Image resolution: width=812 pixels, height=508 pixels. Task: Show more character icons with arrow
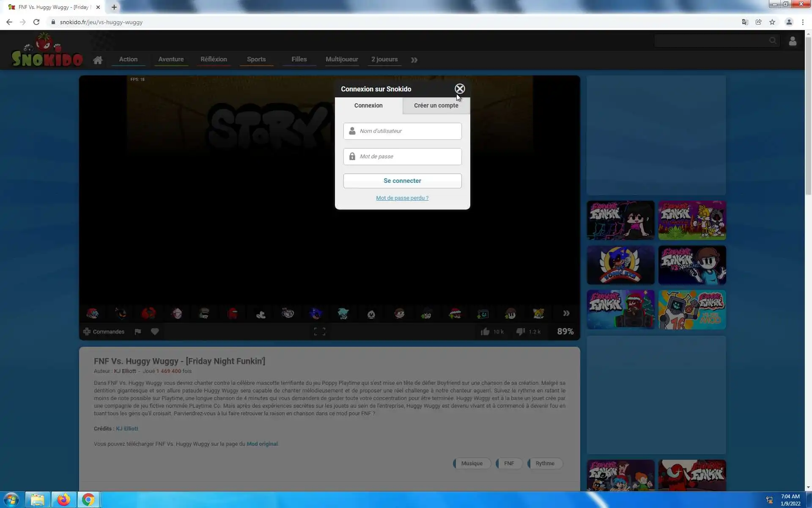point(566,313)
